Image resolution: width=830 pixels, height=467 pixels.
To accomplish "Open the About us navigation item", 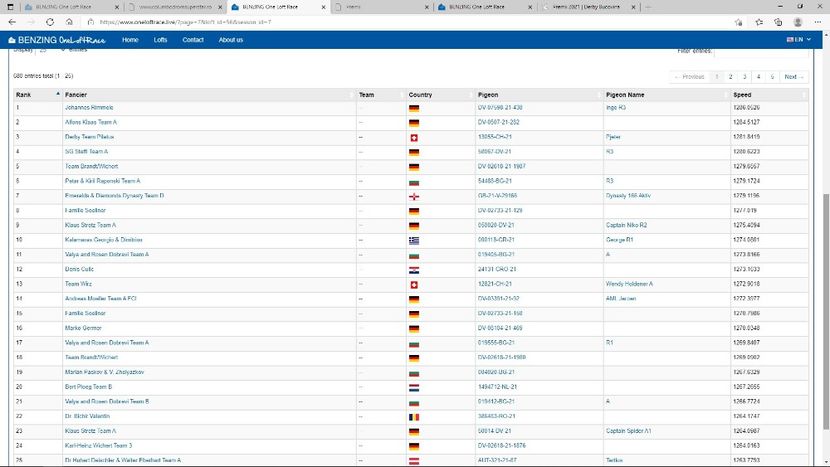I will pyautogui.click(x=231, y=40).
